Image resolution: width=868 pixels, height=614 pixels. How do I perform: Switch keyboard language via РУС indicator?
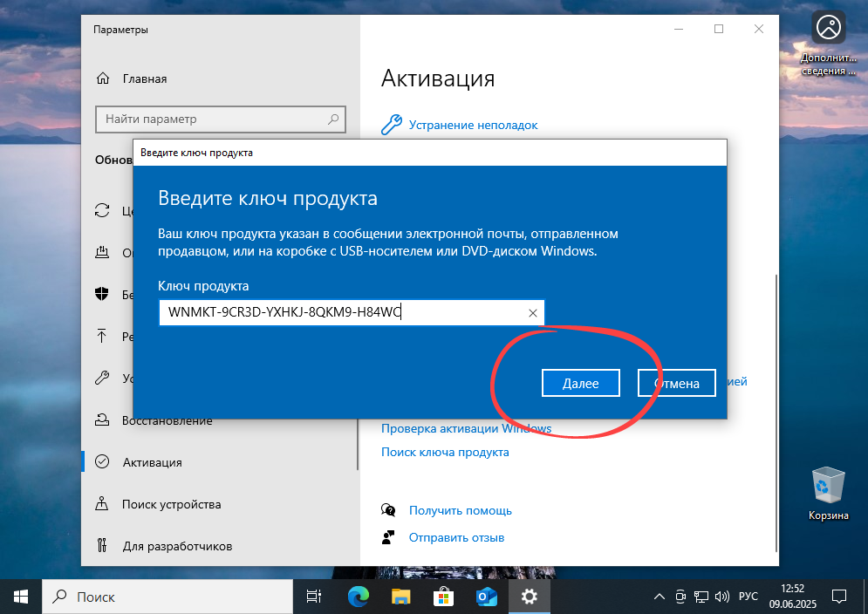coord(748,597)
